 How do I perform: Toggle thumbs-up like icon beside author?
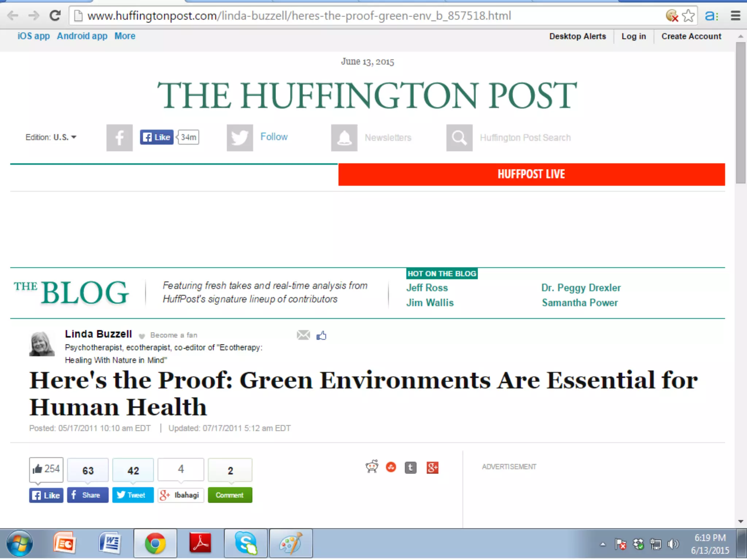click(321, 335)
